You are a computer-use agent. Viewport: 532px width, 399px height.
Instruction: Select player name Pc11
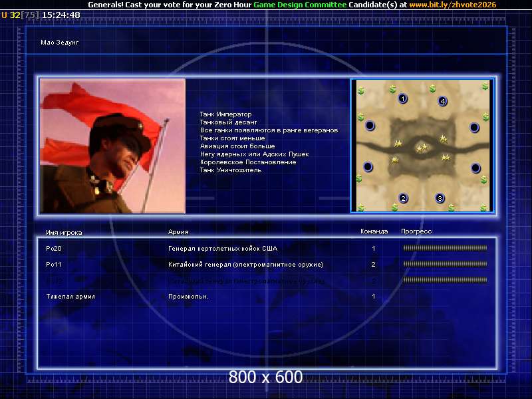point(54,264)
